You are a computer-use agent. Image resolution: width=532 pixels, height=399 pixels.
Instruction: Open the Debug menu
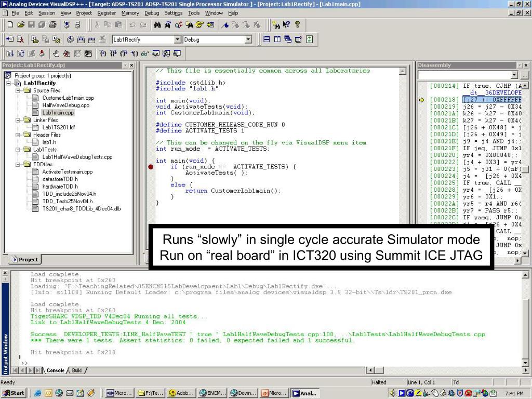152,13
